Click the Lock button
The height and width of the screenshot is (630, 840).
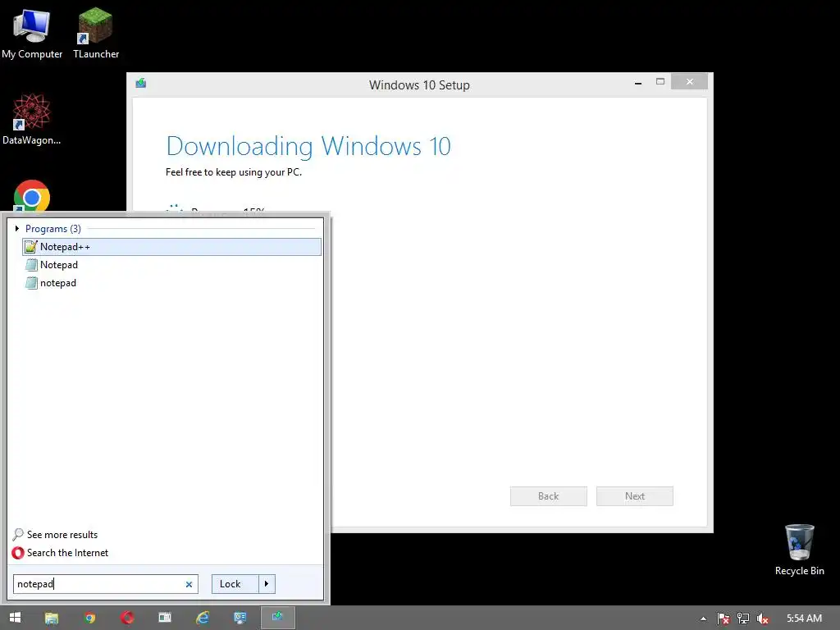235,584
